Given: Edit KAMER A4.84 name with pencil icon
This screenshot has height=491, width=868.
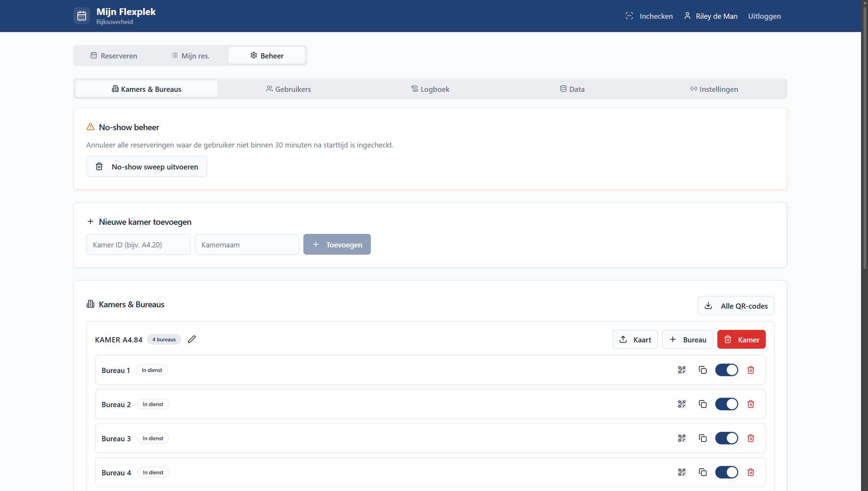Looking at the screenshot, I should (192, 339).
